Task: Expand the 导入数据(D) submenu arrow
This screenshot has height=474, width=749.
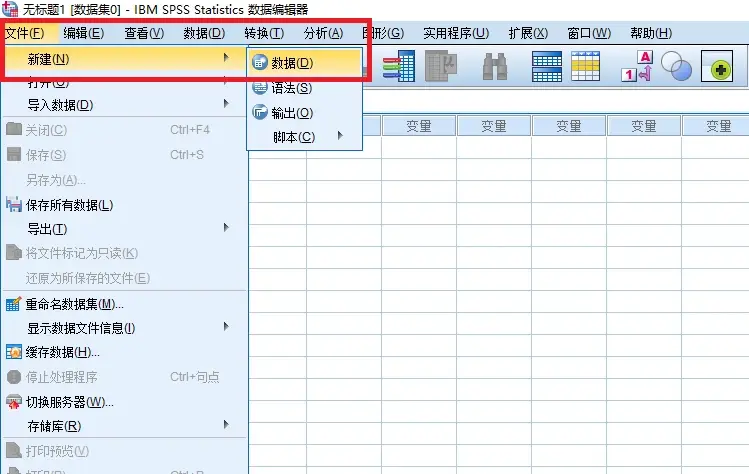Action: pyautogui.click(x=226, y=104)
